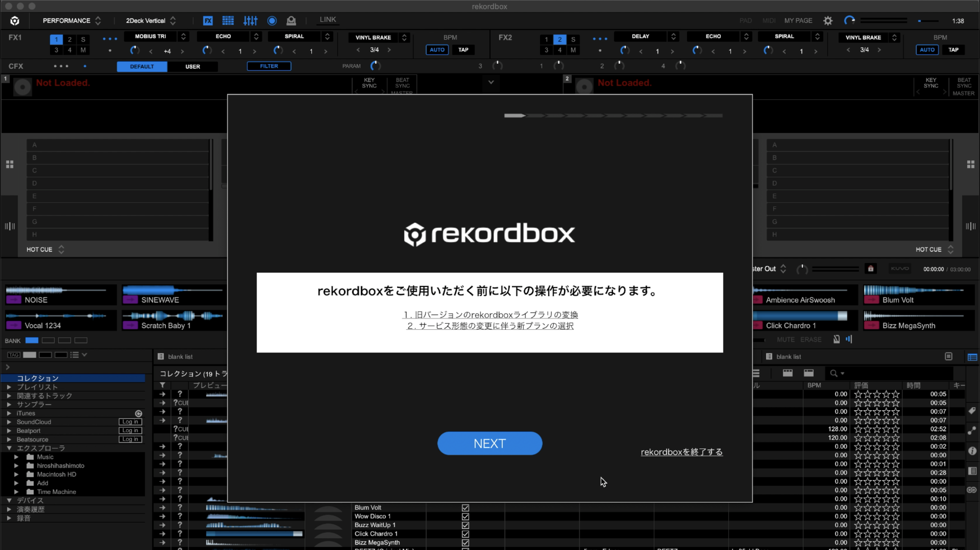Show the sampler grid panel icon
Image resolution: width=980 pixels, height=550 pixels.
pos(228,20)
